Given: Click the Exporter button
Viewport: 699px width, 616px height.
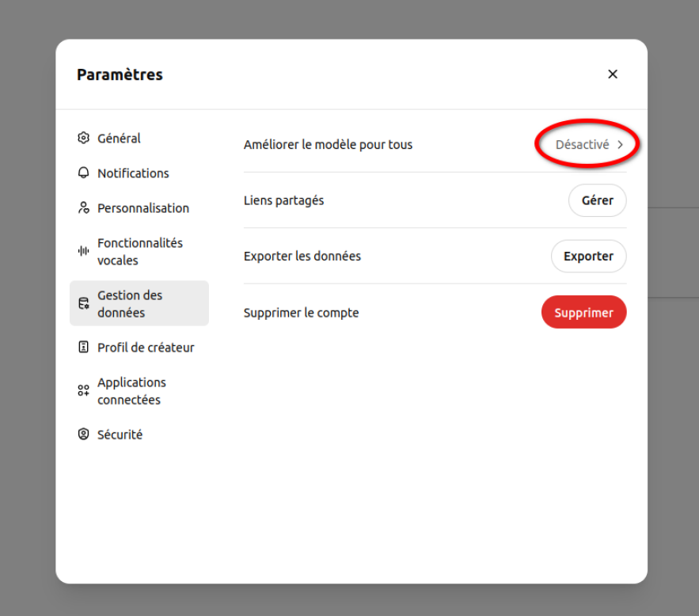Looking at the screenshot, I should pyautogui.click(x=588, y=257).
